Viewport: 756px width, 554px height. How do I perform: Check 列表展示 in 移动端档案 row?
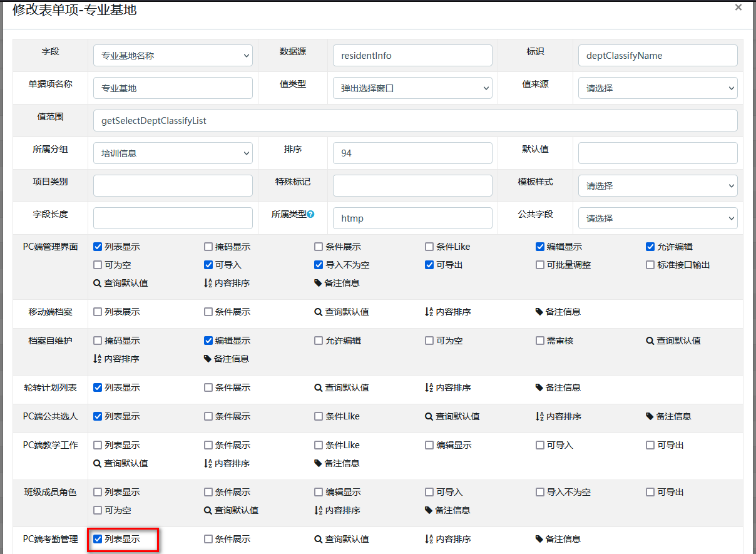pos(98,312)
